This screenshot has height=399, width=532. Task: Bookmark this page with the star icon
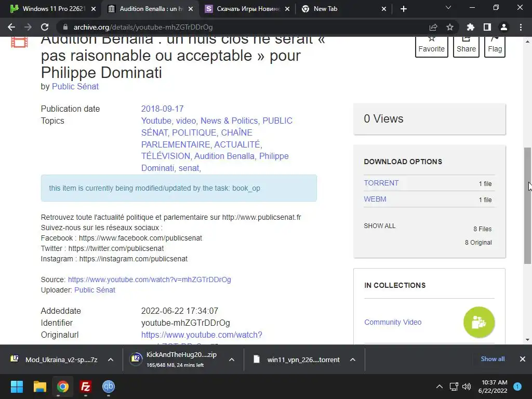[450, 27]
